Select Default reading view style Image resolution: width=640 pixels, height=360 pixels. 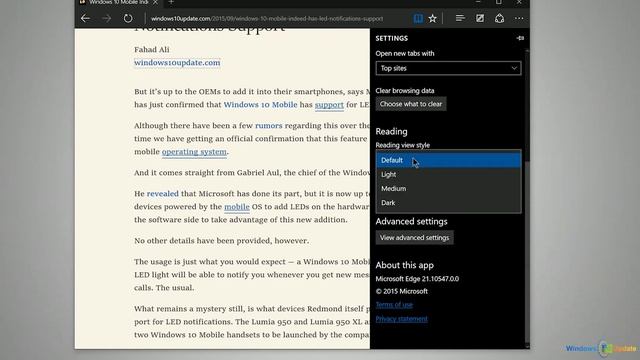(x=448, y=160)
